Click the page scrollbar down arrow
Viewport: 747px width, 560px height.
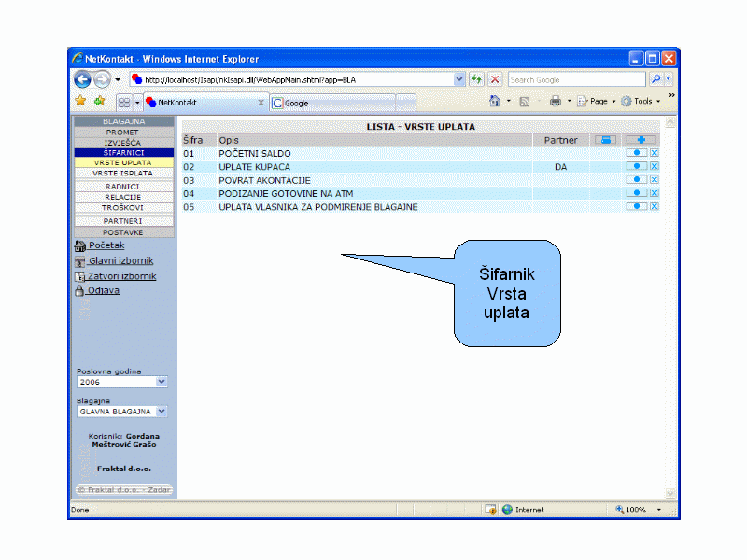(x=669, y=494)
